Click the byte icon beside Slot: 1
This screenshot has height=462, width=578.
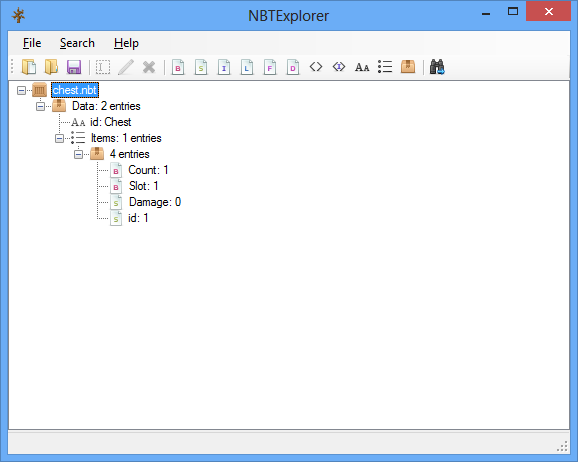tap(116, 186)
